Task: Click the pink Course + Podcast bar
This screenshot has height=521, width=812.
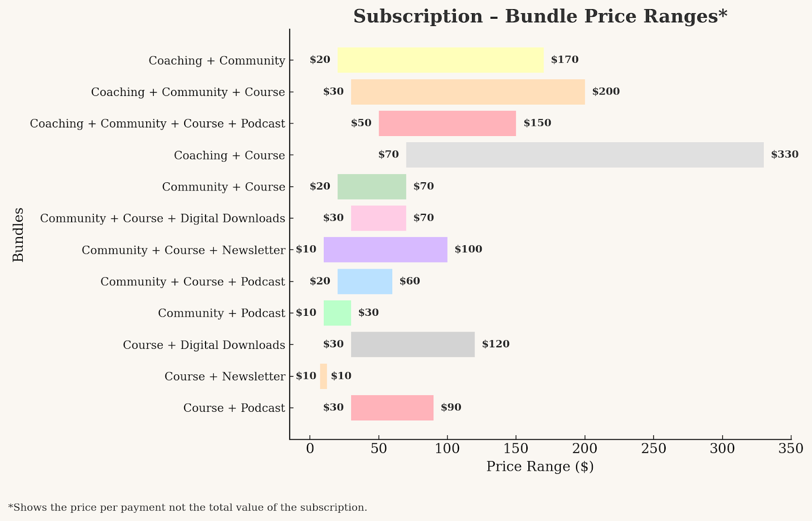Action: 392,408
